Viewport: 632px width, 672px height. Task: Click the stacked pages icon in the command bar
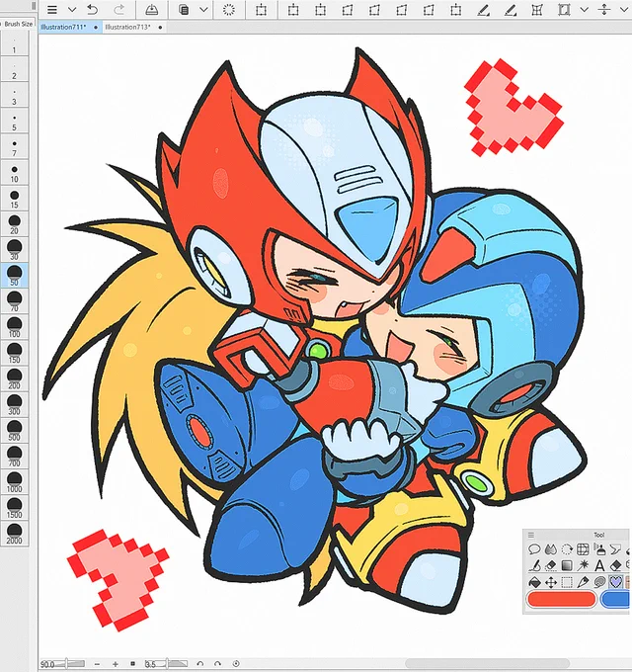click(184, 10)
